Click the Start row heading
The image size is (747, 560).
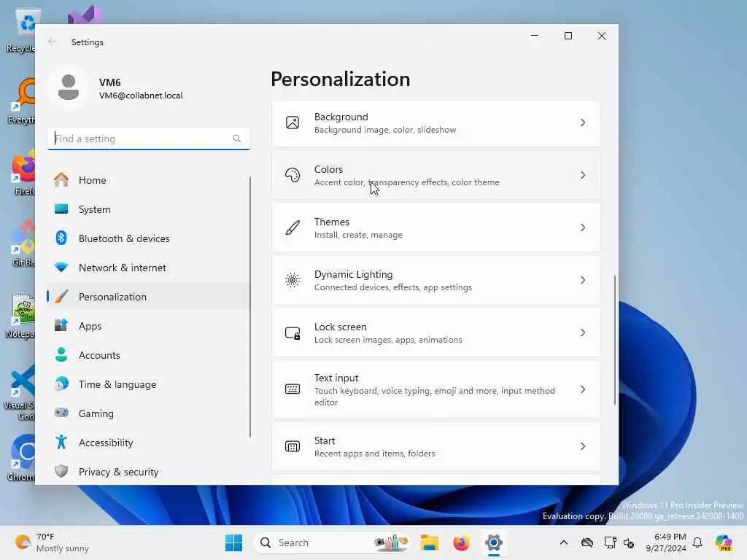click(x=325, y=440)
